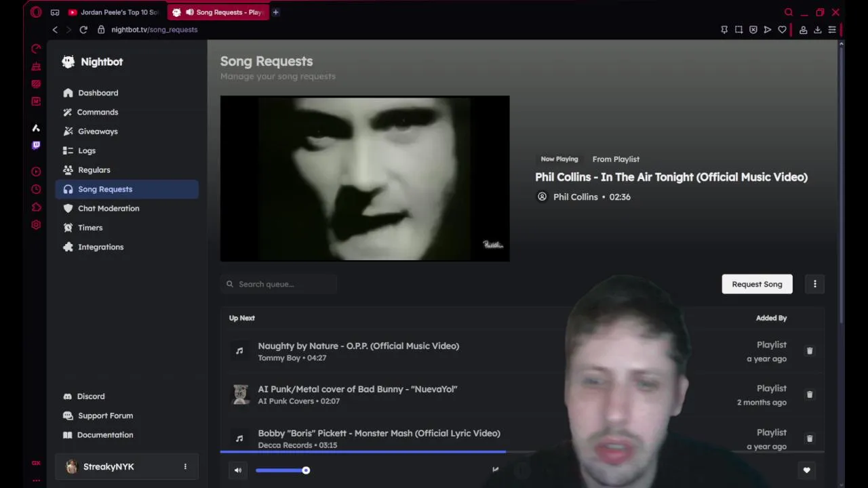Open the Opera Flow send icon
The image size is (868, 488).
(x=768, y=30)
